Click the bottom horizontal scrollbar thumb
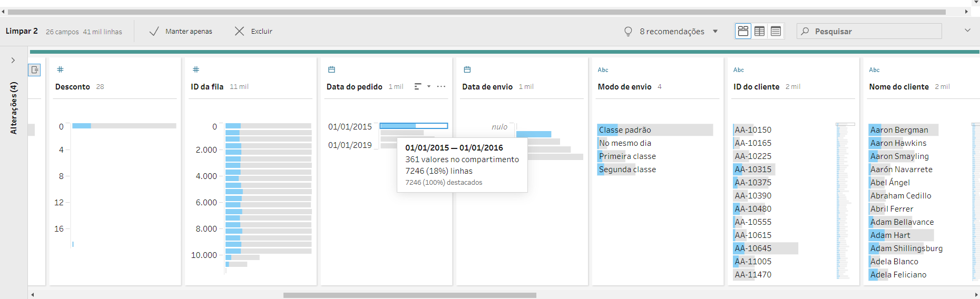 pyautogui.click(x=409, y=295)
